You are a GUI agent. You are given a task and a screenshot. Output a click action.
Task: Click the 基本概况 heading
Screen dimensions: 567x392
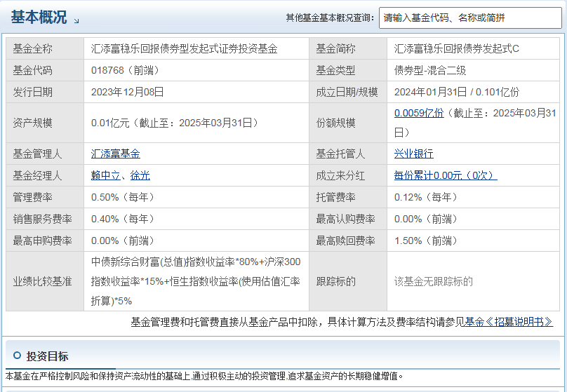[x=39, y=17]
